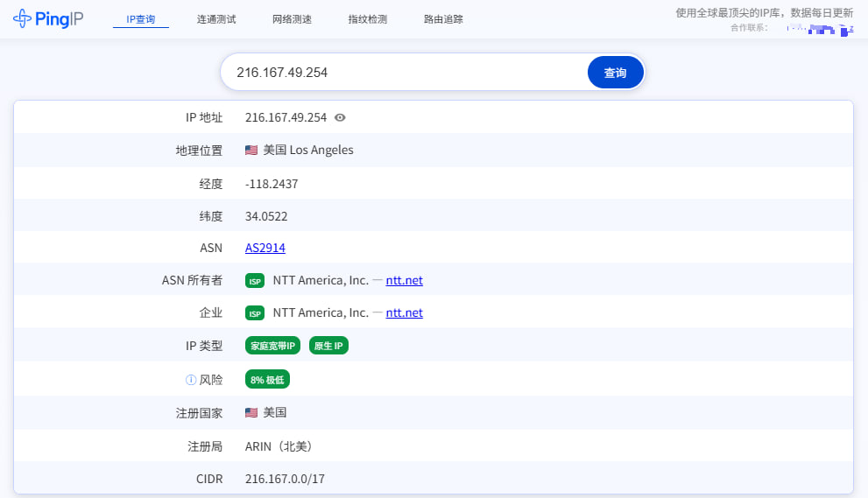Click the info icon beside 风险

tap(190, 380)
